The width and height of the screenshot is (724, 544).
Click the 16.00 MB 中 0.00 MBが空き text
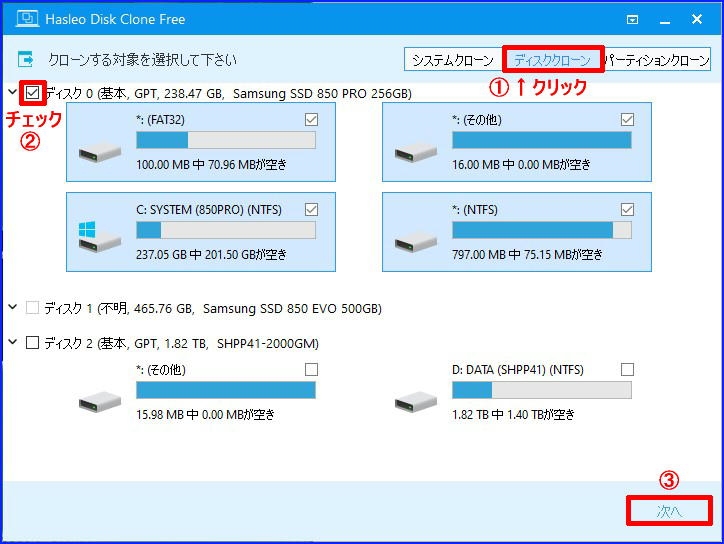[x=521, y=164]
